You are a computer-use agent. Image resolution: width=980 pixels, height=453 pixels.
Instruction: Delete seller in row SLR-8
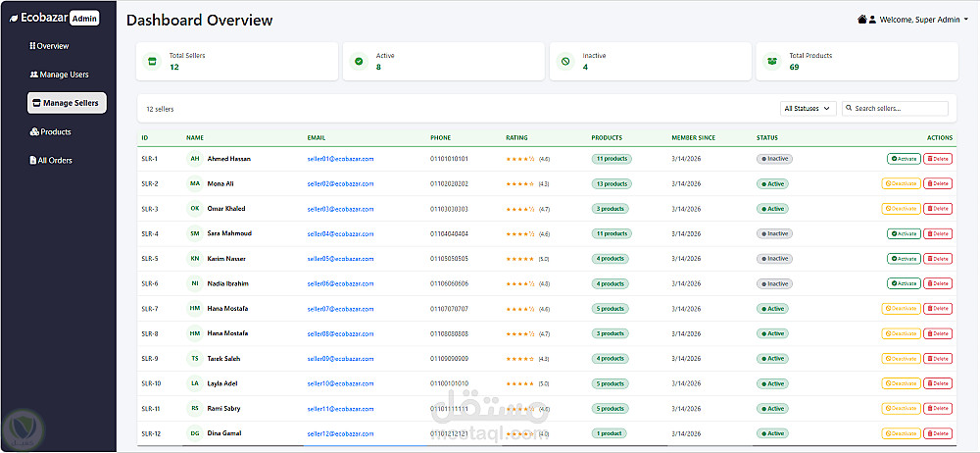[x=938, y=333]
